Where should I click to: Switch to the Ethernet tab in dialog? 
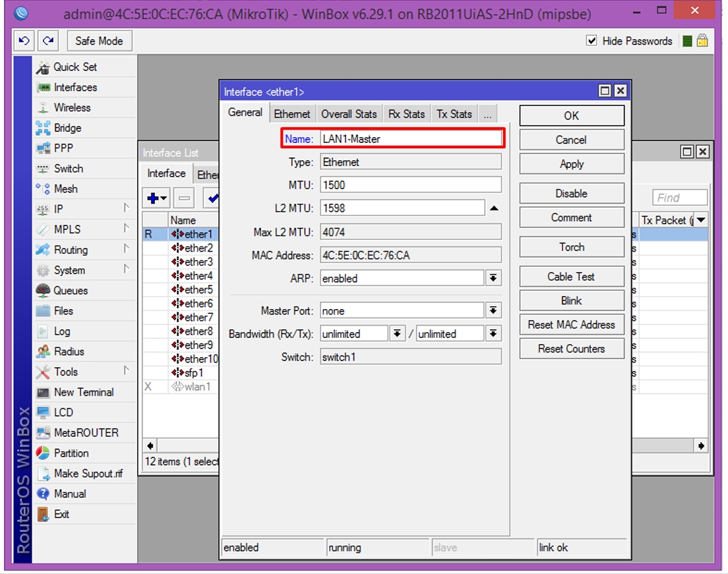pyautogui.click(x=292, y=114)
